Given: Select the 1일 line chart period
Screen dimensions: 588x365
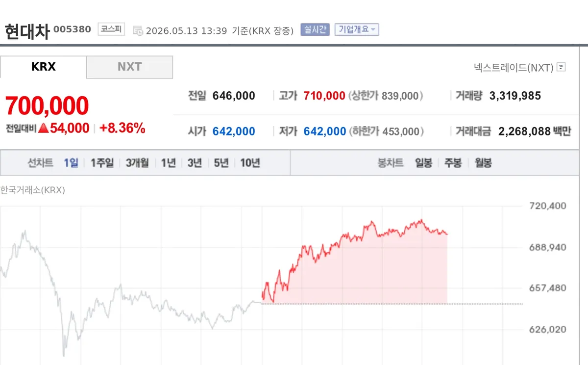Looking at the screenshot, I should click(x=71, y=163).
